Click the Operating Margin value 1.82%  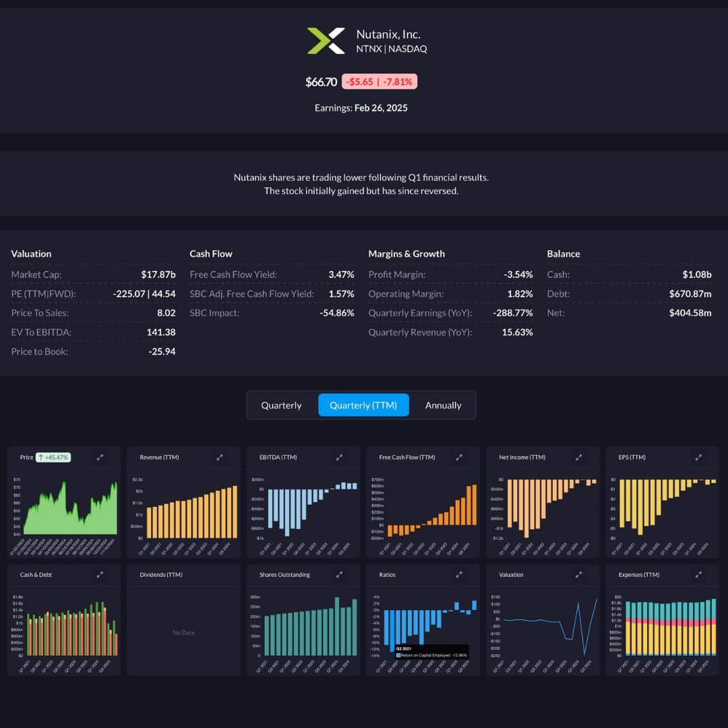point(520,294)
